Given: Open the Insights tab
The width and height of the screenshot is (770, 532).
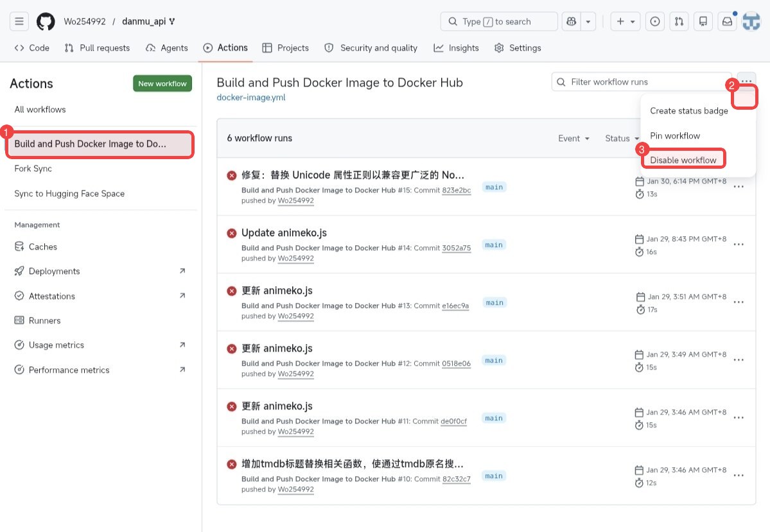Looking at the screenshot, I should click(456, 47).
